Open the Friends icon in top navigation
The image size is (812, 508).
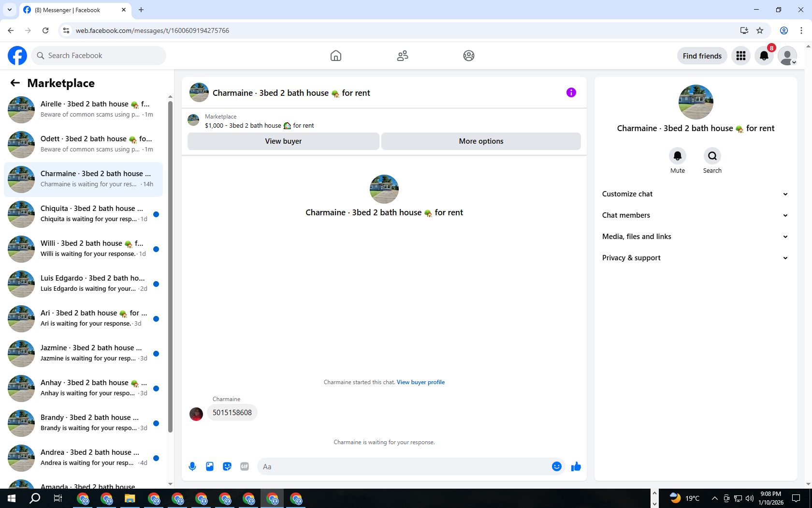point(403,56)
